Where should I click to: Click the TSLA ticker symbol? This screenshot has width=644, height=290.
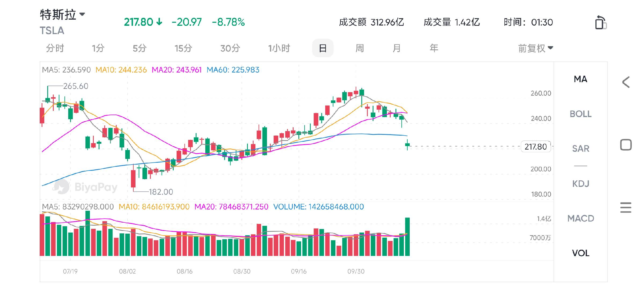click(x=52, y=31)
